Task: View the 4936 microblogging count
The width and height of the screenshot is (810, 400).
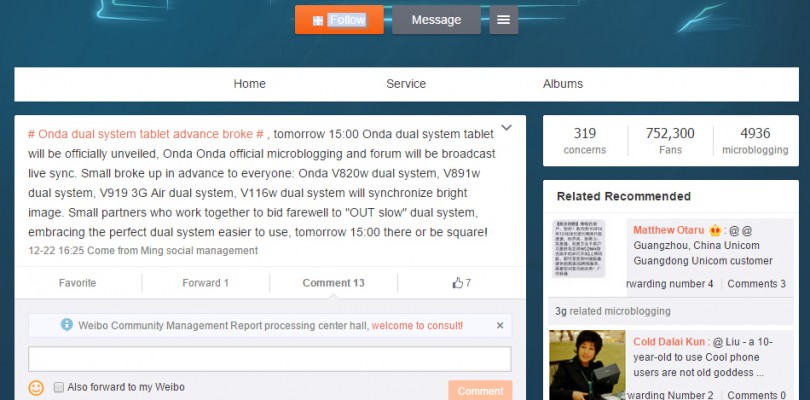Action: [x=755, y=140]
